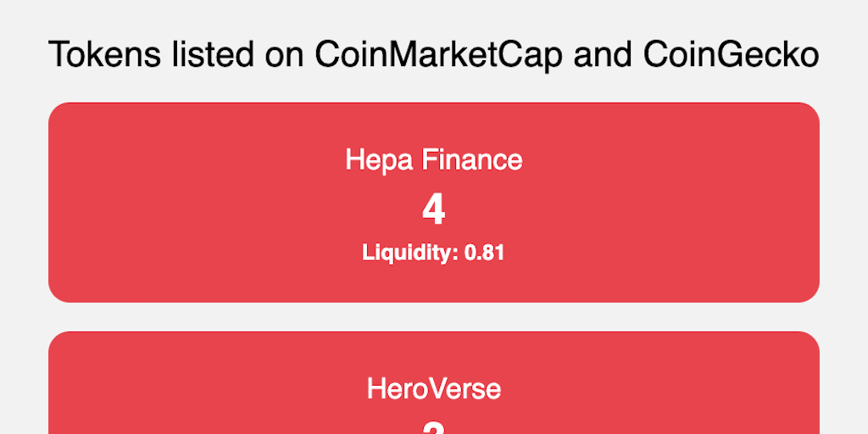Click the Hepa Finance token name

[434, 159]
